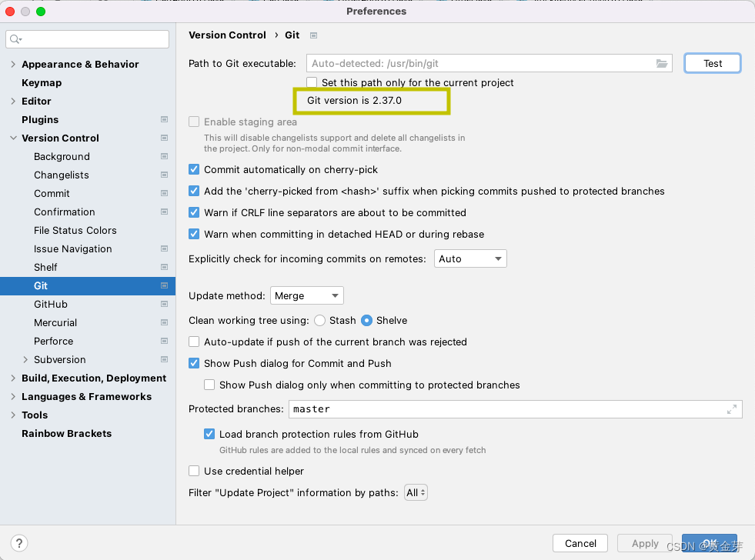This screenshot has height=560, width=755.
Task: Disable CRLF line separators warning
Action: (x=194, y=212)
